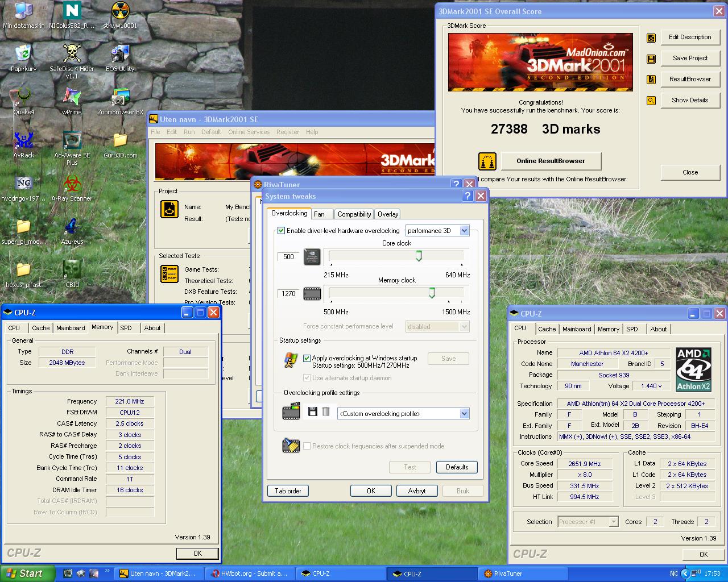
Task: Open SPD tab in right CPU-Z window
Action: [632, 329]
